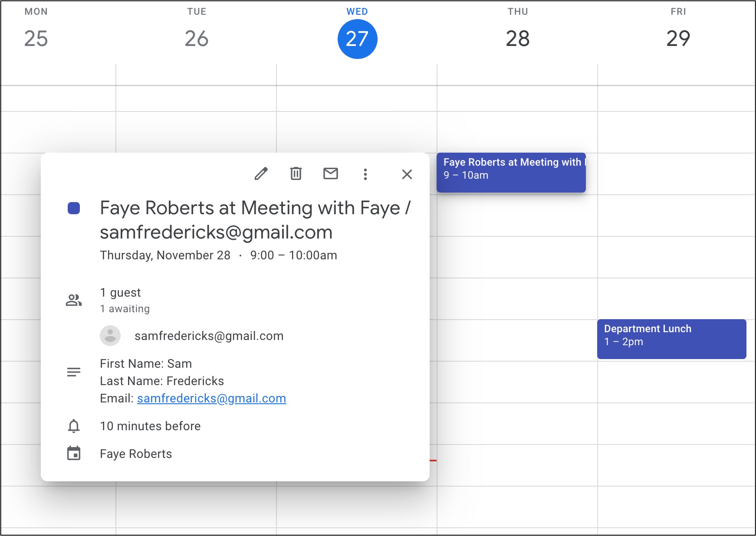Open the Department Lunch event
This screenshot has width=756, height=536.
(x=671, y=339)
